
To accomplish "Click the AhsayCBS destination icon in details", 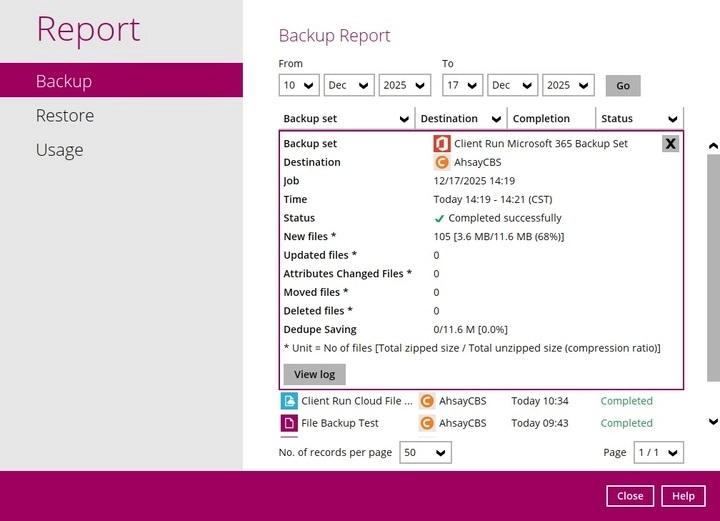I will [442, 162].
